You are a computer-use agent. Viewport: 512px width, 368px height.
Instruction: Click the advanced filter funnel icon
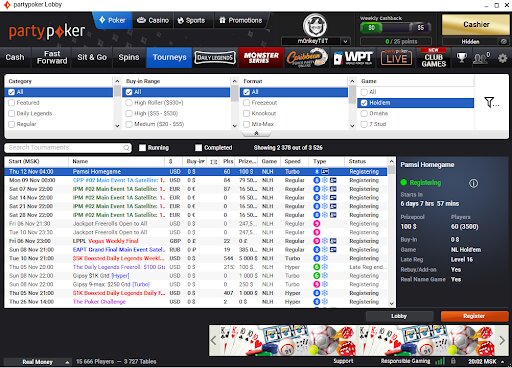491,102
